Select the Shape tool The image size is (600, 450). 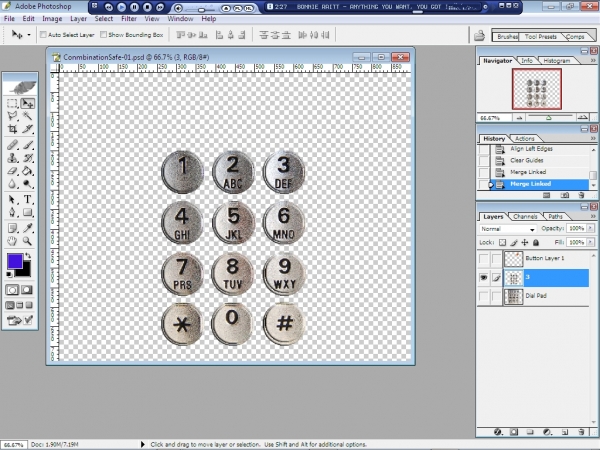[x=27, y=212]
